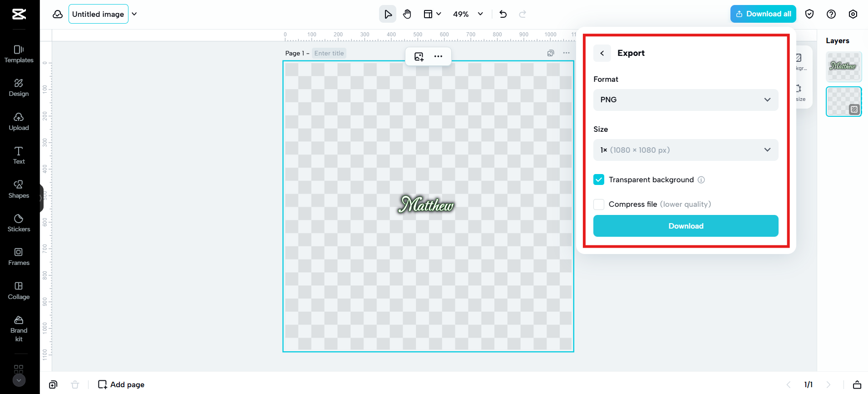Viewport: 868px width, 394px height.
Task: Select the pointer select tool
Action: (388, 14)
